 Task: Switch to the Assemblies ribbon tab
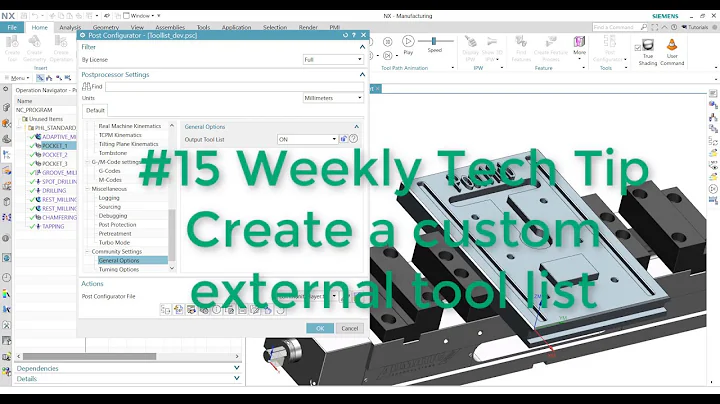click(170, 28)
